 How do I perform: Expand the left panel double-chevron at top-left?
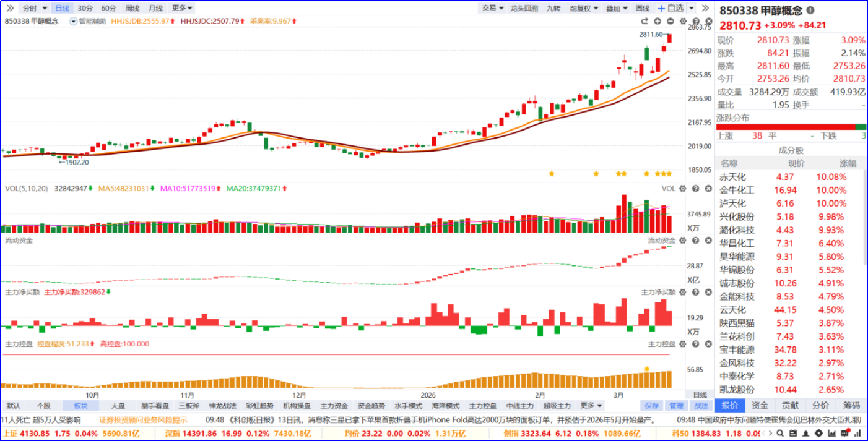(10, 8)
